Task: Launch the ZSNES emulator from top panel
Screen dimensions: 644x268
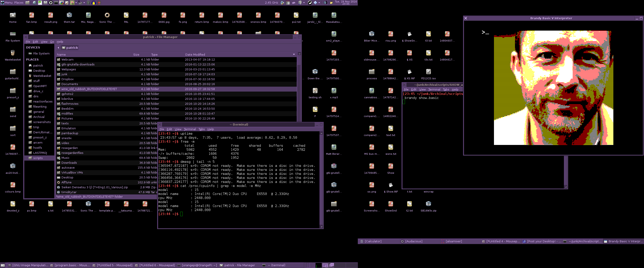Action: pyautogui.click(x=61, y=3)
